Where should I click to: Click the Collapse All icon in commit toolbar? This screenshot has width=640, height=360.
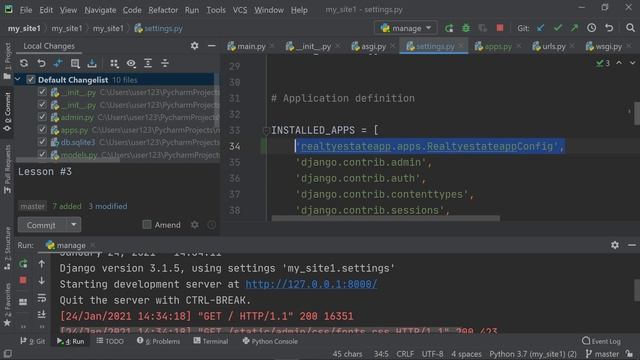point(165,63)
